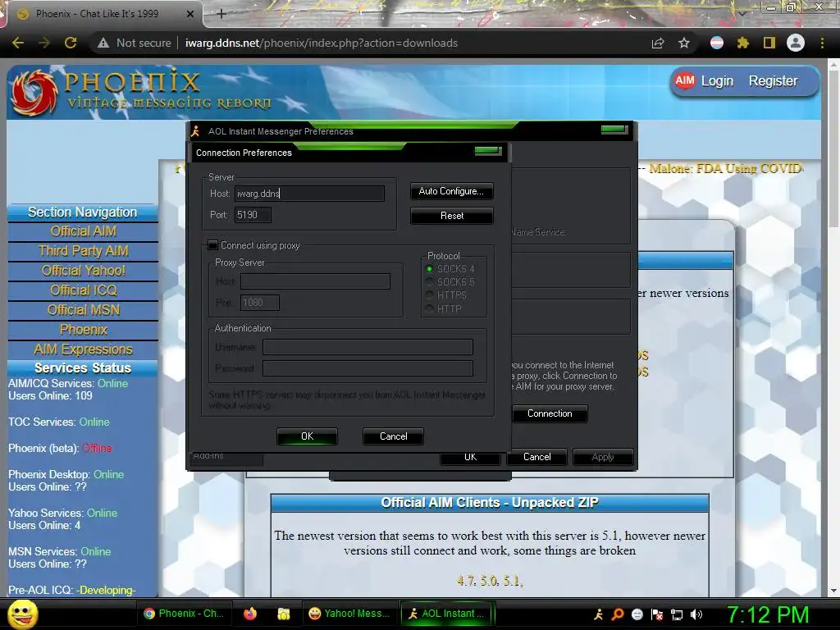Click OK in Connection Preferences
Screen dimensions: 840x630
[x=307, y=436]
